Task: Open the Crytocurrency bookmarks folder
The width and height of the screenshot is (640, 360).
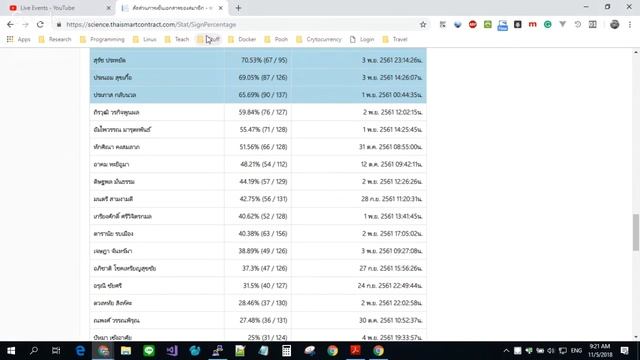Action: click(319, 39)
